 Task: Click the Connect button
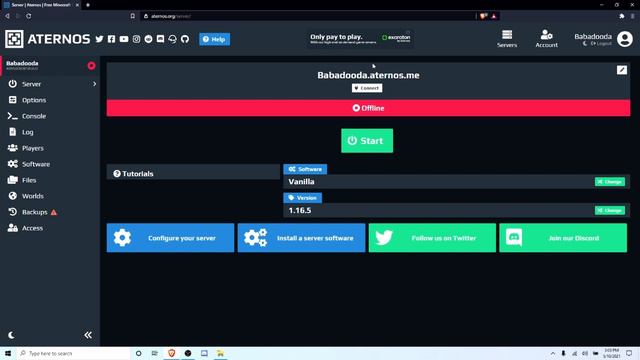pos(367,88)
